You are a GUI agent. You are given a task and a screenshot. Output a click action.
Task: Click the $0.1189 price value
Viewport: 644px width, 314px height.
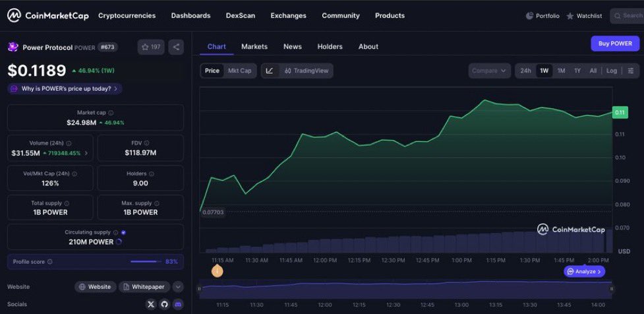coord(36,71)
